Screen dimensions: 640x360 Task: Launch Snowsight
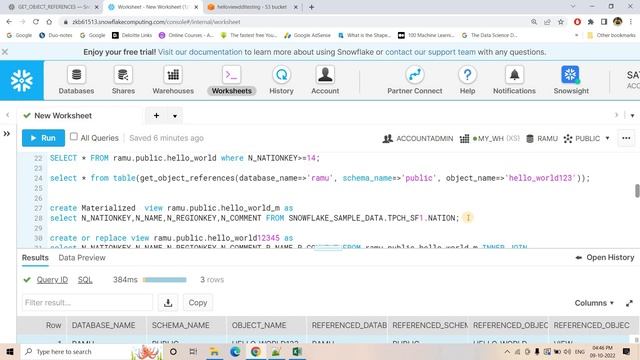[x=571, y=80]
